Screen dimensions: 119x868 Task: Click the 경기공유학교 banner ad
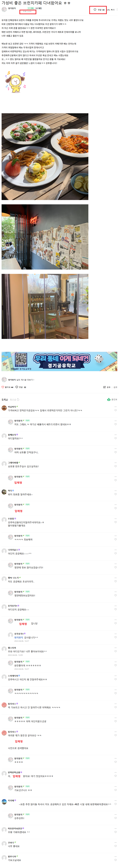59,362
